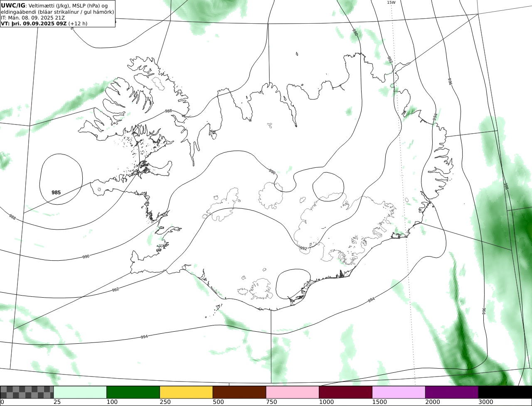
Task: Pick the dark maroon 1000–1500 legend swatch
Action: click(x=346, y=392)
